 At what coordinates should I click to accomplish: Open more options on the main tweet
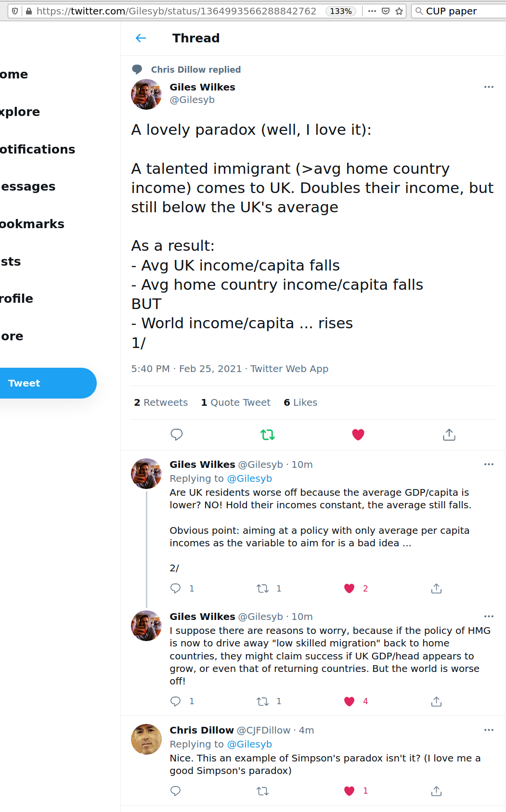pos(489,87)
